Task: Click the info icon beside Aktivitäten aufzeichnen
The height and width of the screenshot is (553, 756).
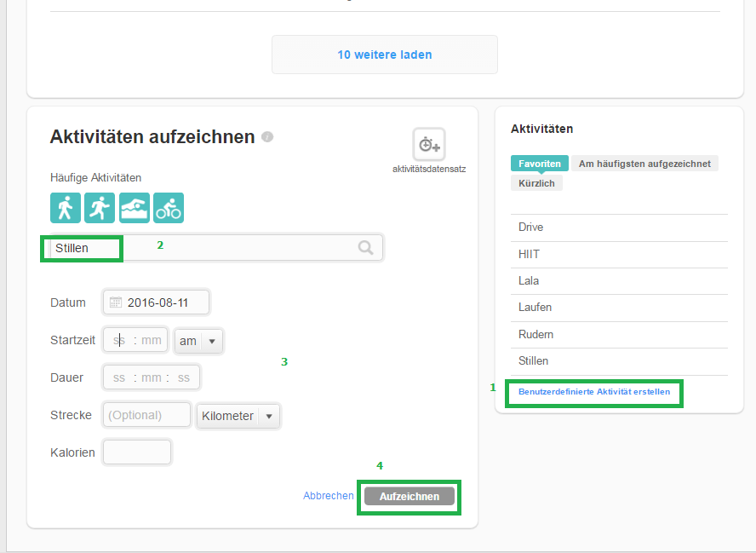Action: [x=267, y=136]
